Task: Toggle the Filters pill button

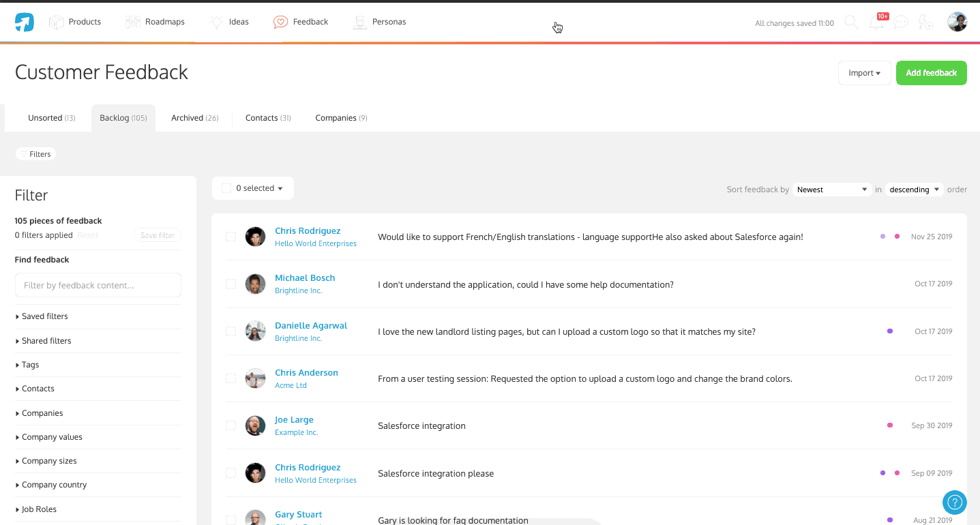Action: (x=35, y=154)
